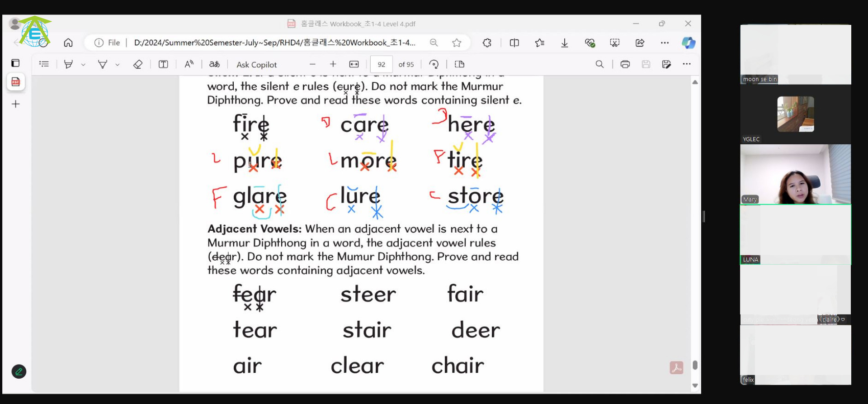Click the 'Adjacent Vowels:' heading text
868x404 pixels.
(255, 229)
